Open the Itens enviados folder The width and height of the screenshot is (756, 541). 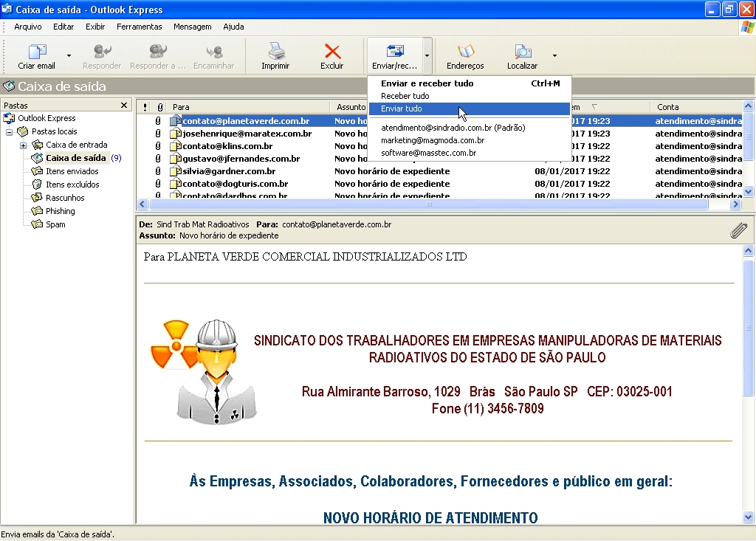[x=72, y=171]
